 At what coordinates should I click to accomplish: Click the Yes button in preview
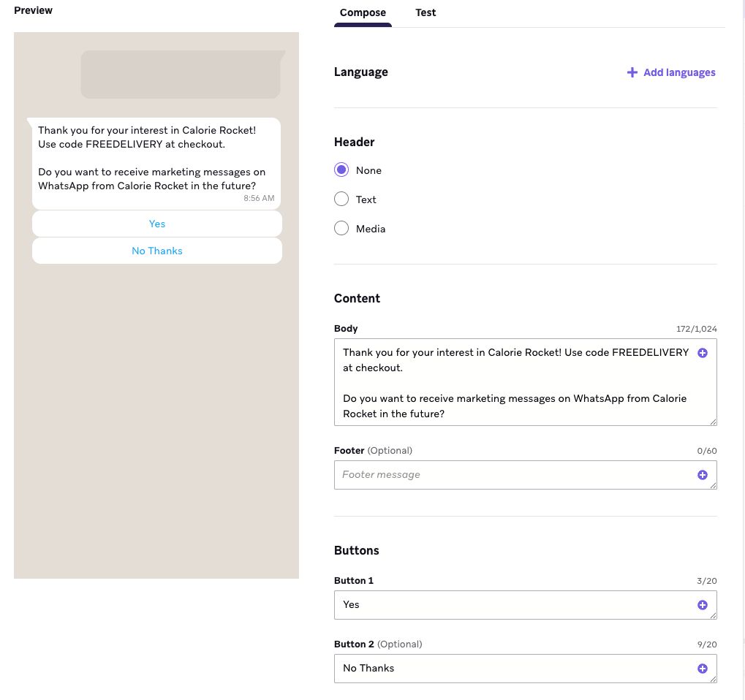[x=157, y=224]
